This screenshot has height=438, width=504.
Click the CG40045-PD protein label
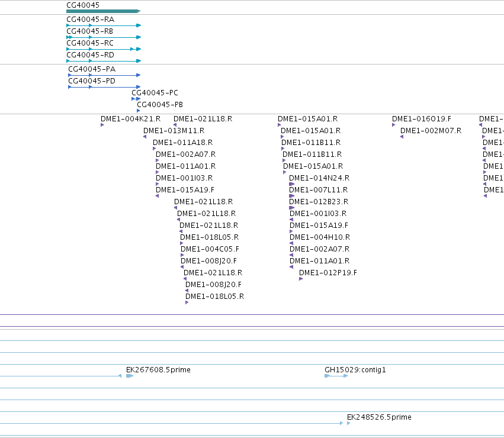click(92, 81)
